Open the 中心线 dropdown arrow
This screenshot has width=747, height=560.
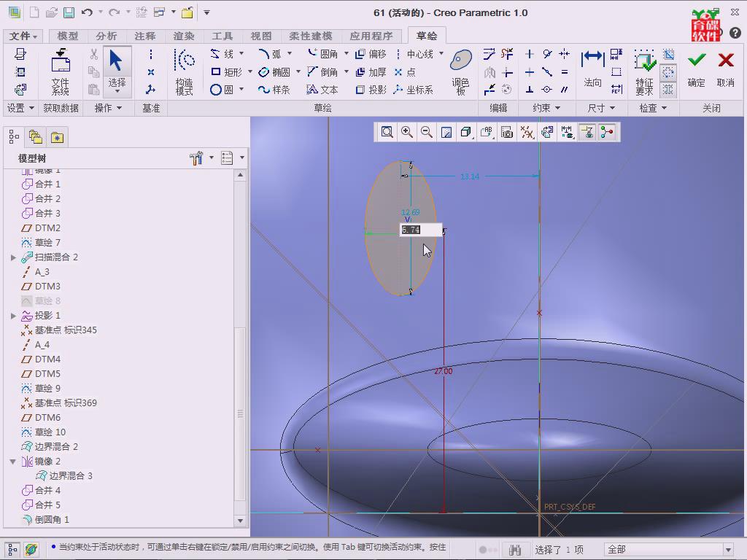[x=441, y=53]
